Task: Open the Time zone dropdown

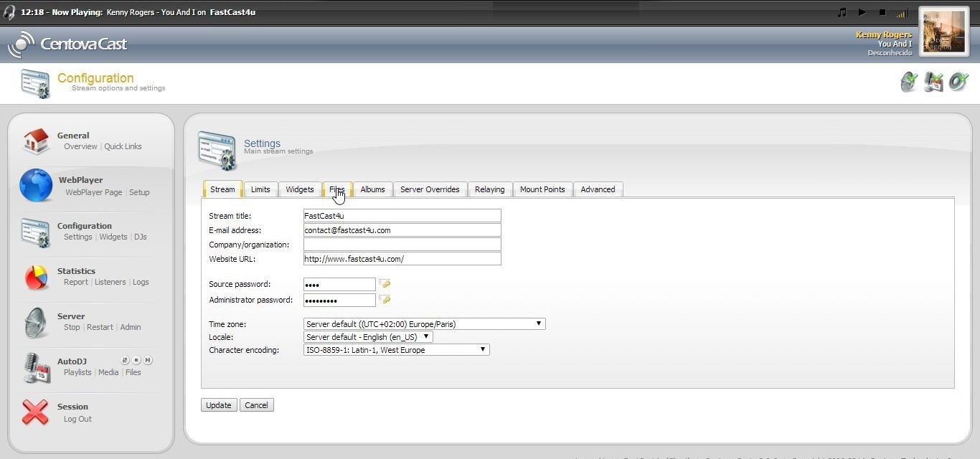Action: [425, 324]
